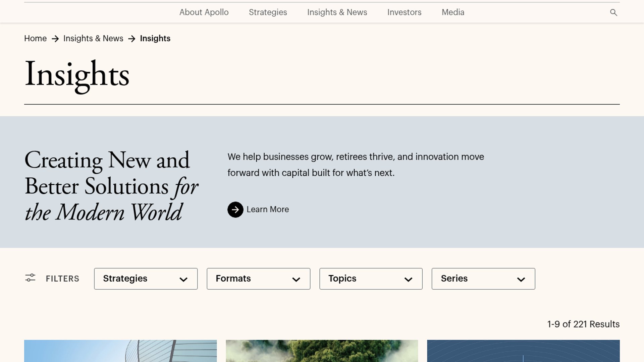Click the 'We help businesses grow' paragraph

click(x=356, y=165)
